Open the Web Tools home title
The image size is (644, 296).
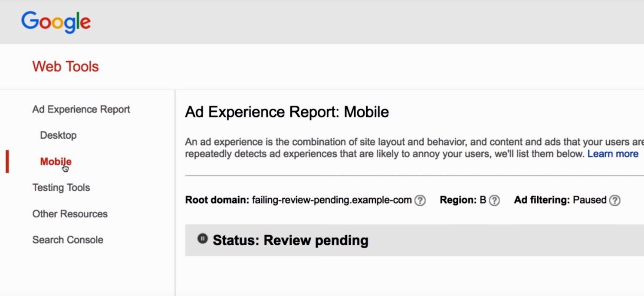(x=66, y=67)
